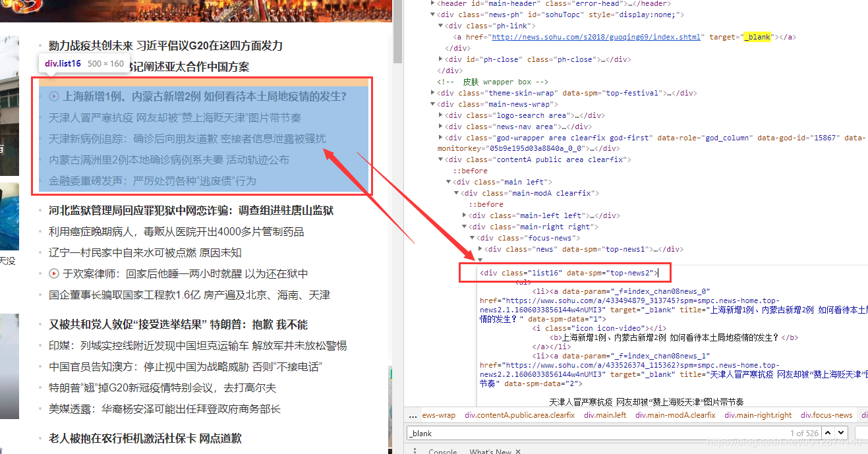This screenshot has height=454, width=868.
Task: Open headline 金融委重磅发声
Action: [152, 181]
